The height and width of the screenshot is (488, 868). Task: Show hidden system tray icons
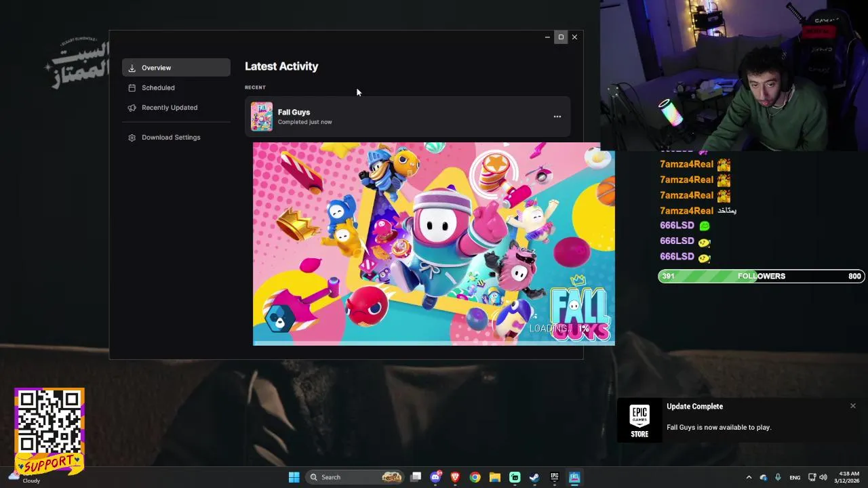(749, 477)
